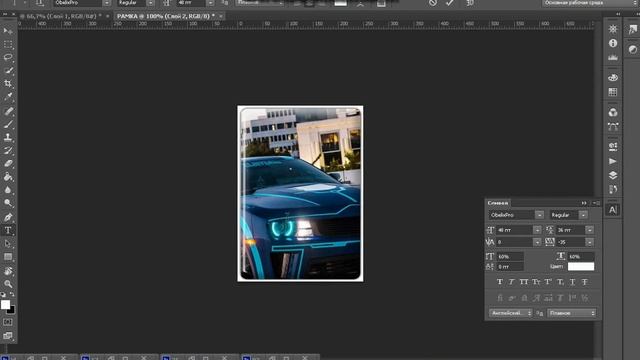The height and width of the screenshot is (360, 640).
Task: Select the History Brush tool
Action: [8, 151]
